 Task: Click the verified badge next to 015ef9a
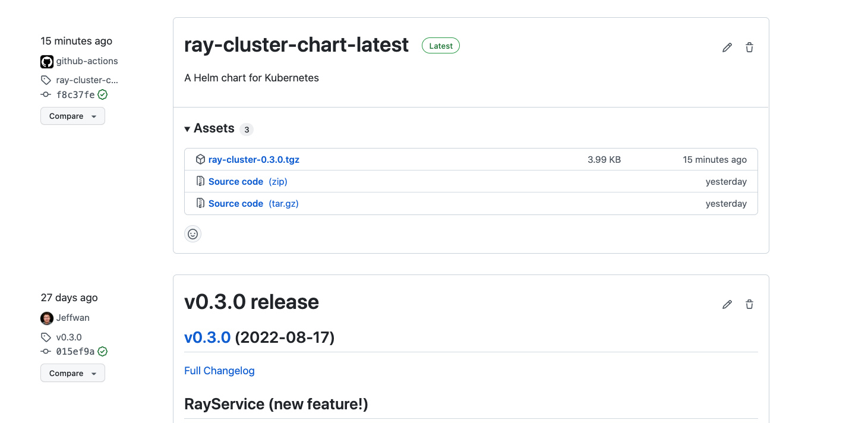[102, 351]
